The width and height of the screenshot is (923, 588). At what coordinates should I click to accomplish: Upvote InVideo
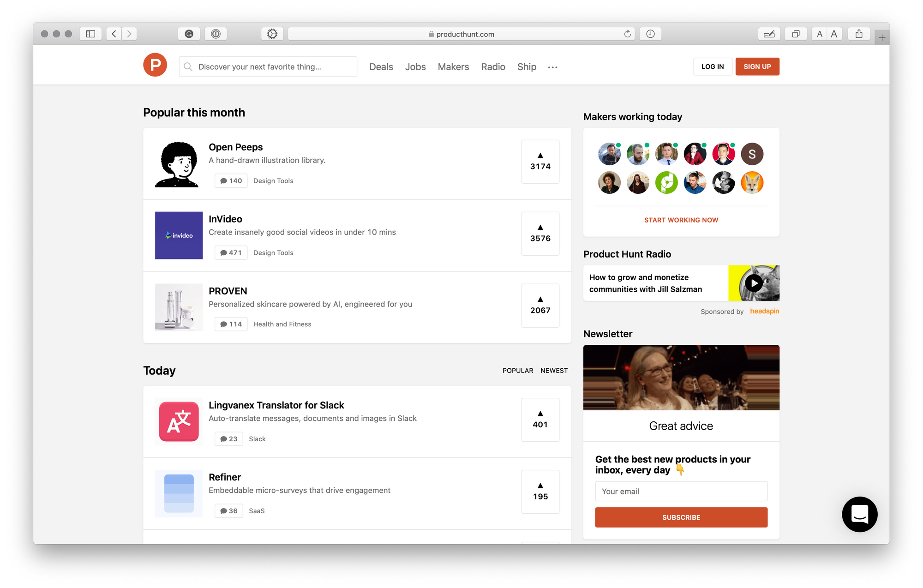pyautogui.click(x=540, y=234)
